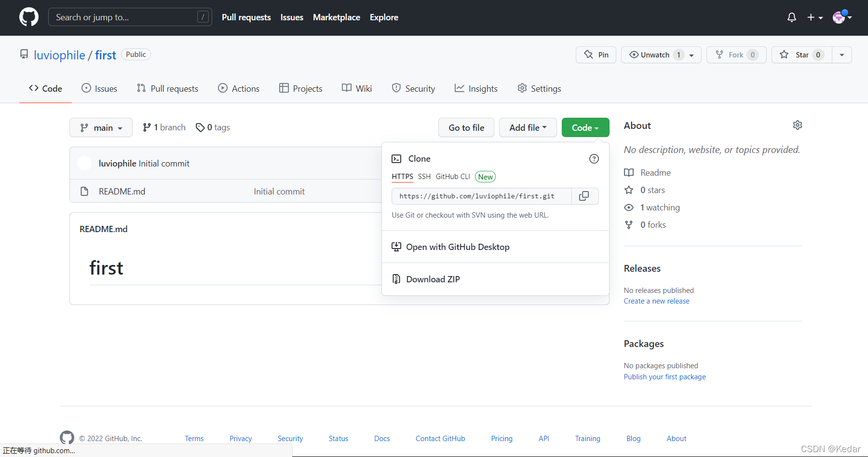Expand the star lists dropdown arrow
This screenshot has height=457, width=868.
pyautogui.click(x=842, y=55)
